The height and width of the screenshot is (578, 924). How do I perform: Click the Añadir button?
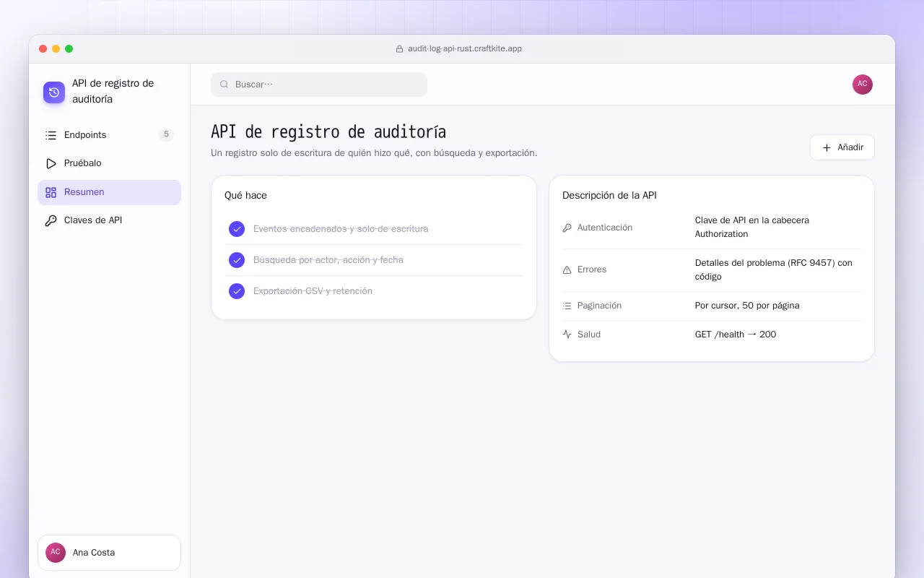point(842,147)
